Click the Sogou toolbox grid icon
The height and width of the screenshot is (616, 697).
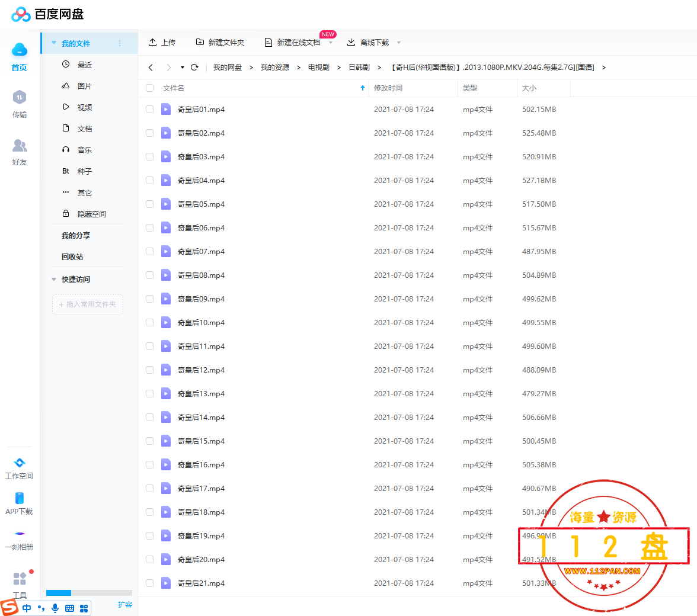pyautogui.click(x=84, y=608)
